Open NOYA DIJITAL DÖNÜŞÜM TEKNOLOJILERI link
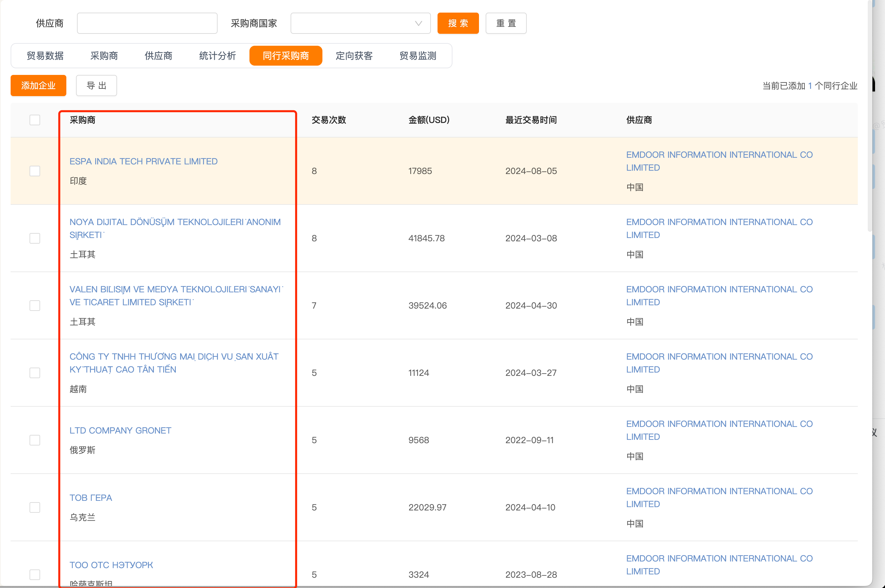The height and width of the screenshot is (588, 885). tap(175, 228)
